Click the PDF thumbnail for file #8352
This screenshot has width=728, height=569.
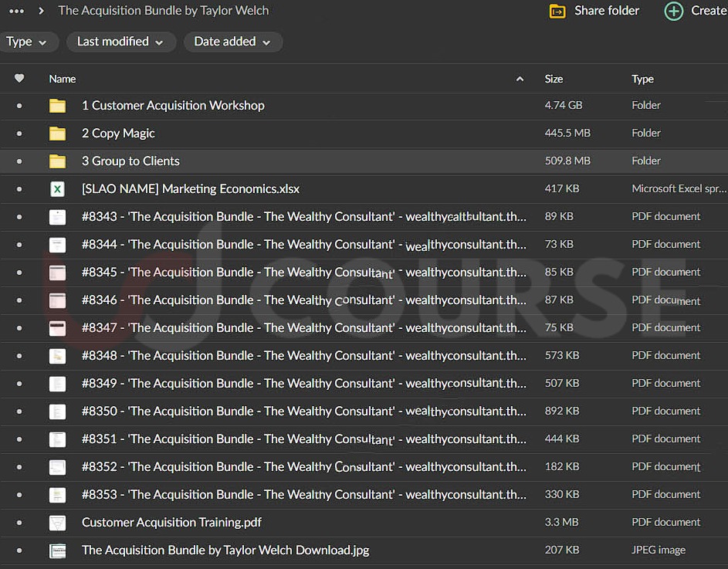tap(57, 467)
